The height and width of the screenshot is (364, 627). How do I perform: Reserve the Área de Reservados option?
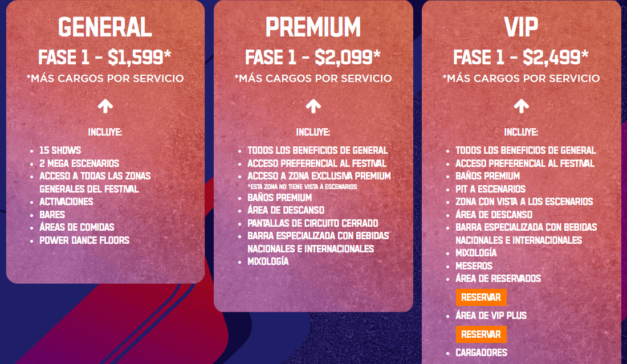tap(481, 297)
